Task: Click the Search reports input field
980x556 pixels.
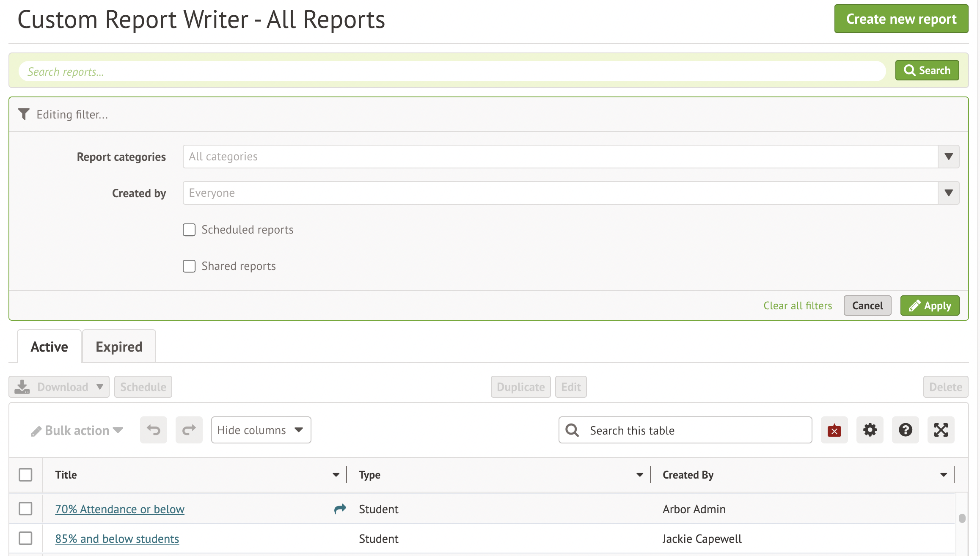Action: tap(452, 72)
